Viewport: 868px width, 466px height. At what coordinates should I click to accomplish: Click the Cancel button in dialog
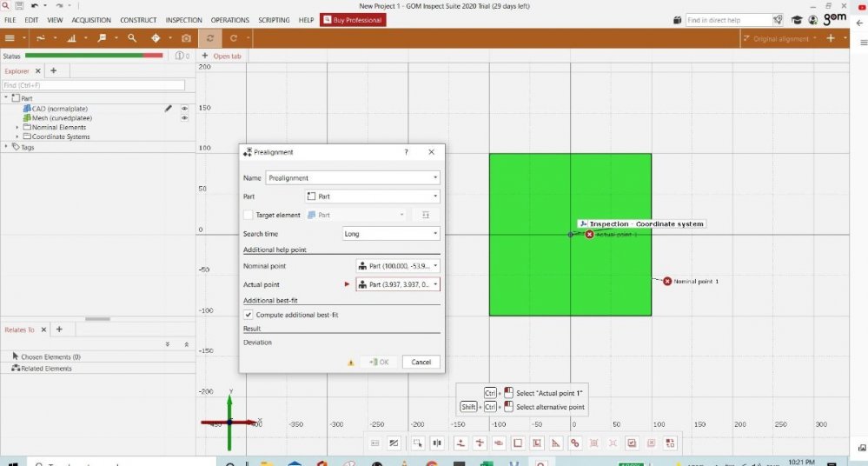coord(421,363)
